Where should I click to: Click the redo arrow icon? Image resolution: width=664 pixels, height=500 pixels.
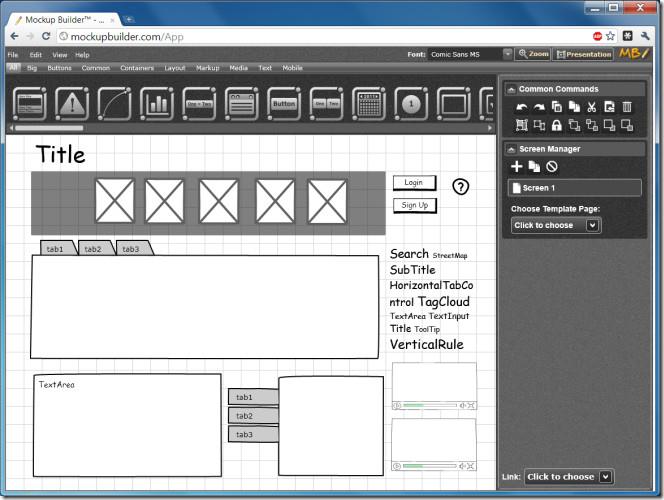pyautogui.click(x=539, y=107)
